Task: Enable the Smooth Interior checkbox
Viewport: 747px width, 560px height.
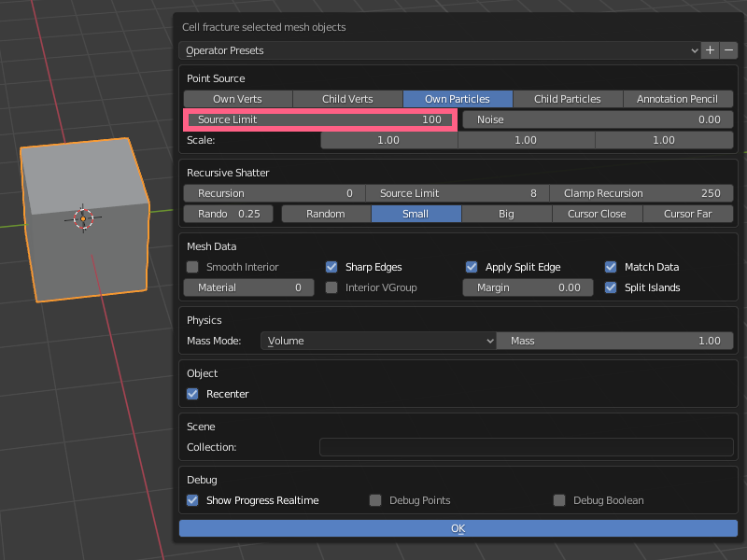Action: [192, 267]
